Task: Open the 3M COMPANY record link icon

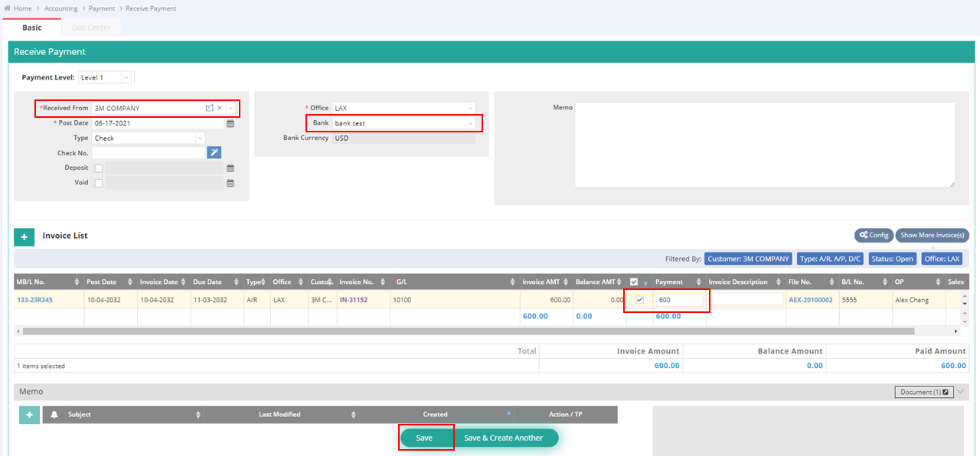Action: (x=209, y=108)
